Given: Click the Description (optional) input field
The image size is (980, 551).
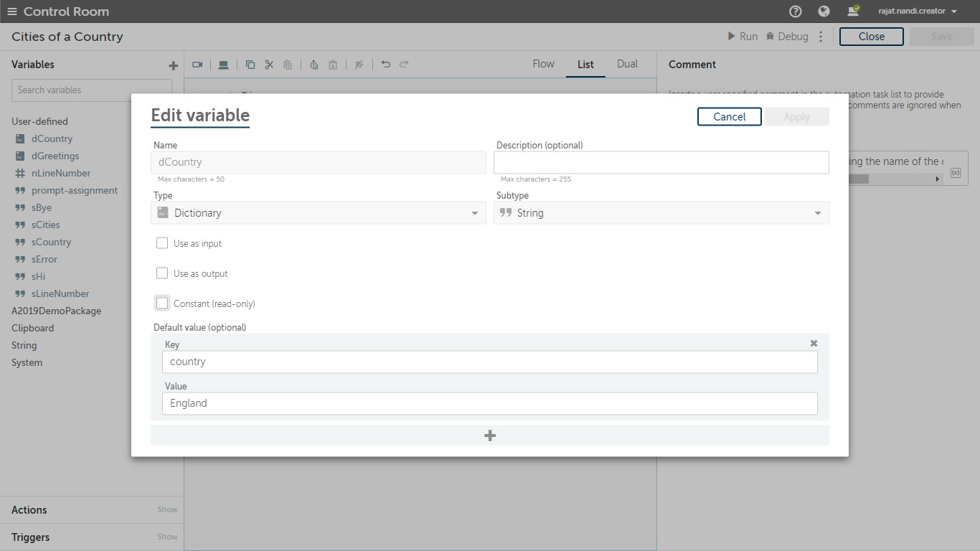Looking at the screenshot, I should click(x=661, y=162).
